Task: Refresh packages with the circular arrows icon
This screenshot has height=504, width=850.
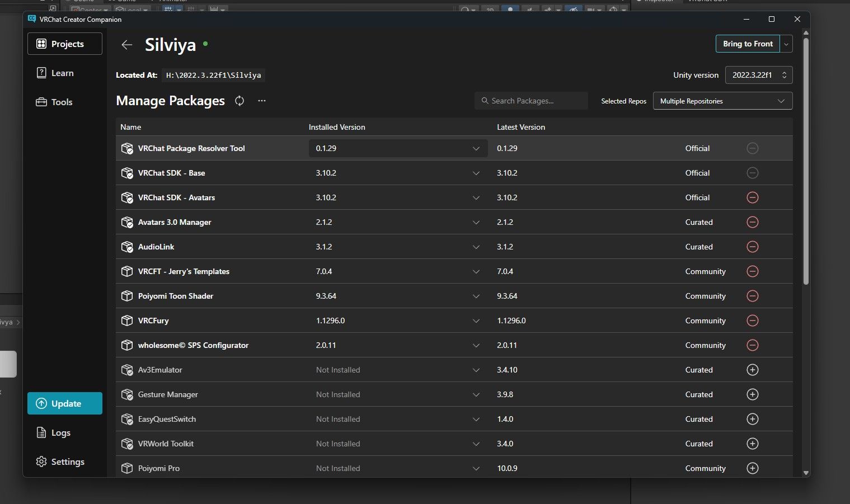Action: [239, 101]
